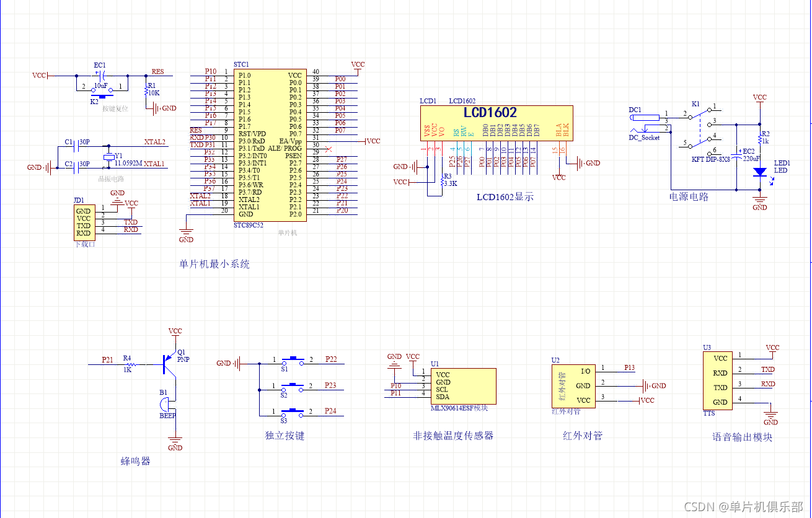Click the '3.3K' resistor value
812x518 pixels.
tap(450, 183)
